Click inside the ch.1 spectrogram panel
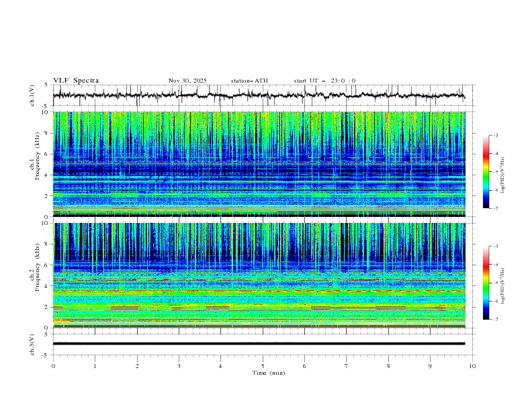The image size is (532, 411). click(259, 164)
